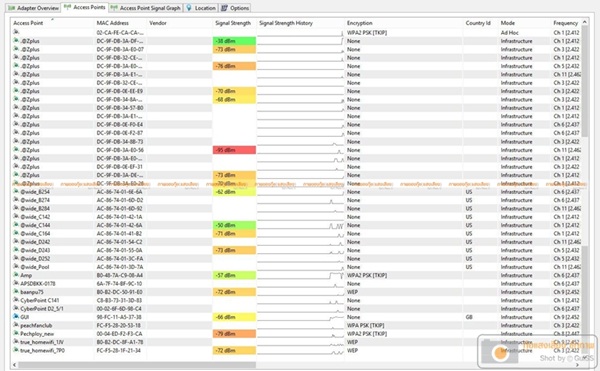Sort by the Frequency column header

coord(566,23)
